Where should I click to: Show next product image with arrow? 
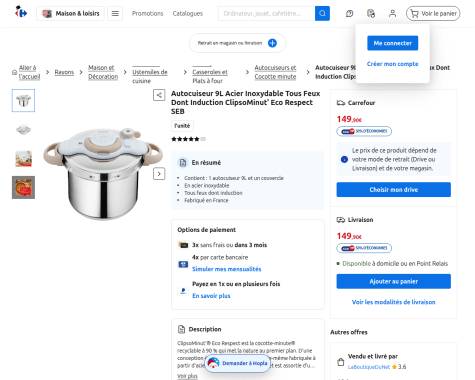point(159,174)
